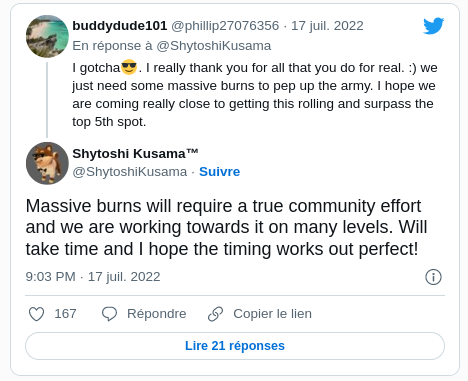This screenshot has height=381, width=468.
Task: Open buddydude101 display name
Action: click(120, 26)
